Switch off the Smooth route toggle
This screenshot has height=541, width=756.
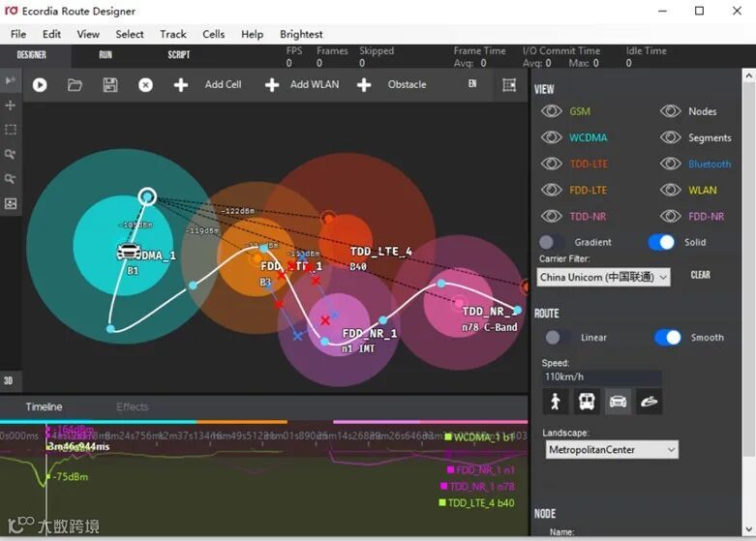click(x=668, y=337)
